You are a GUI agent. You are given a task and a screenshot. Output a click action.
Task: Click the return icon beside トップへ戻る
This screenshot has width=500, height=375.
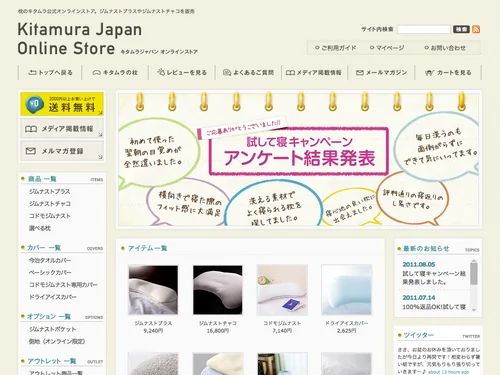tap(32, 72)
